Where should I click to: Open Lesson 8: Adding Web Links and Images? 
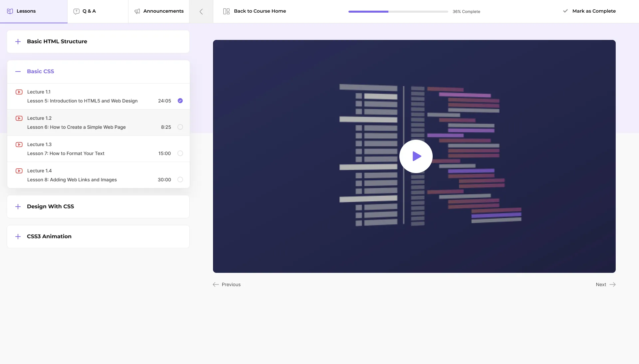pyautogui.click(x=98, y=175)
